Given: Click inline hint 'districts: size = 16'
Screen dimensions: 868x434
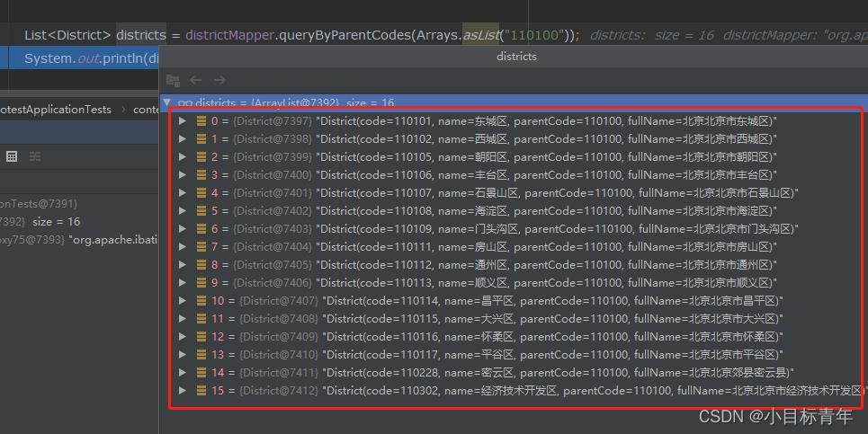Looking at the screenshot, I should pyautogui.click(x=651, y=35).
